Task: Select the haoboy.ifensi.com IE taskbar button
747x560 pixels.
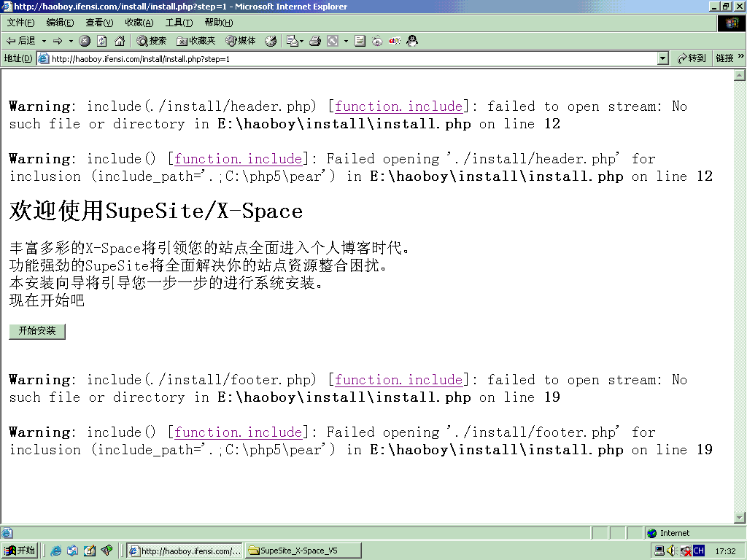Action: (x=185, y=551)
